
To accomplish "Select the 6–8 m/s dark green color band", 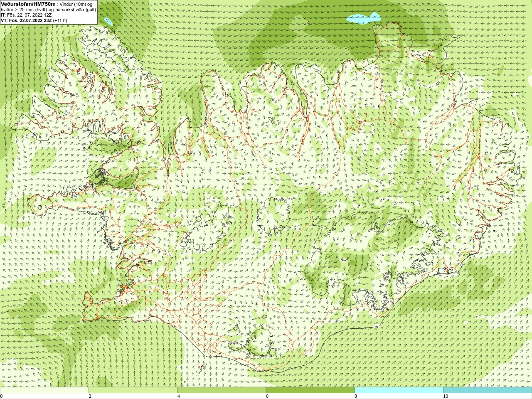I will point(310,390).
